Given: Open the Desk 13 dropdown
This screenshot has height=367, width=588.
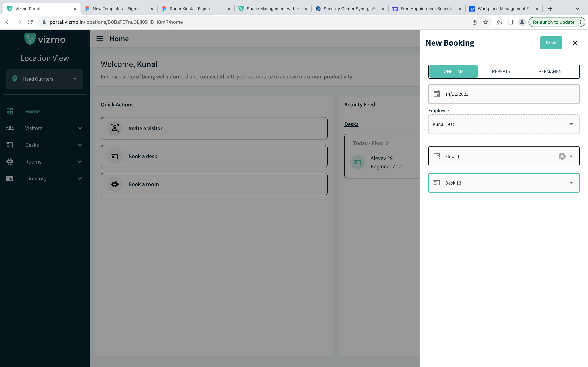Looking at the screenshot, I should click(503, 183).
